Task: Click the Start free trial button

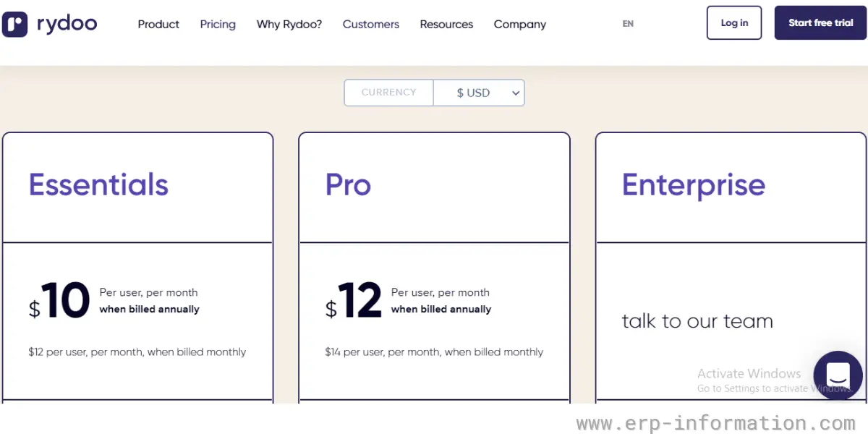Action: [x=820, y=23]
